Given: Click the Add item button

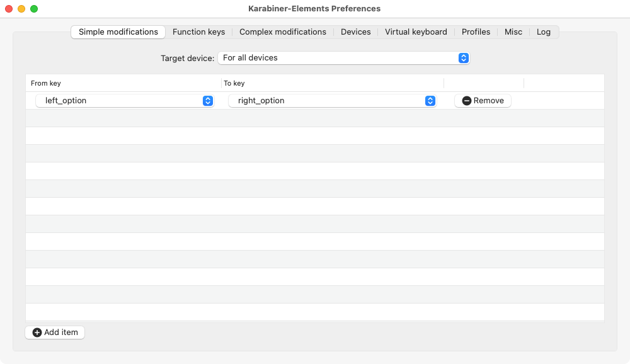Looking at the screenshot, I should tap(55, 333).
